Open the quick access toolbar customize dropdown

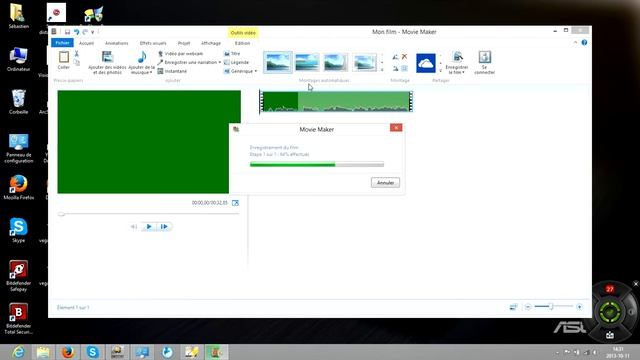pos(93,32)
